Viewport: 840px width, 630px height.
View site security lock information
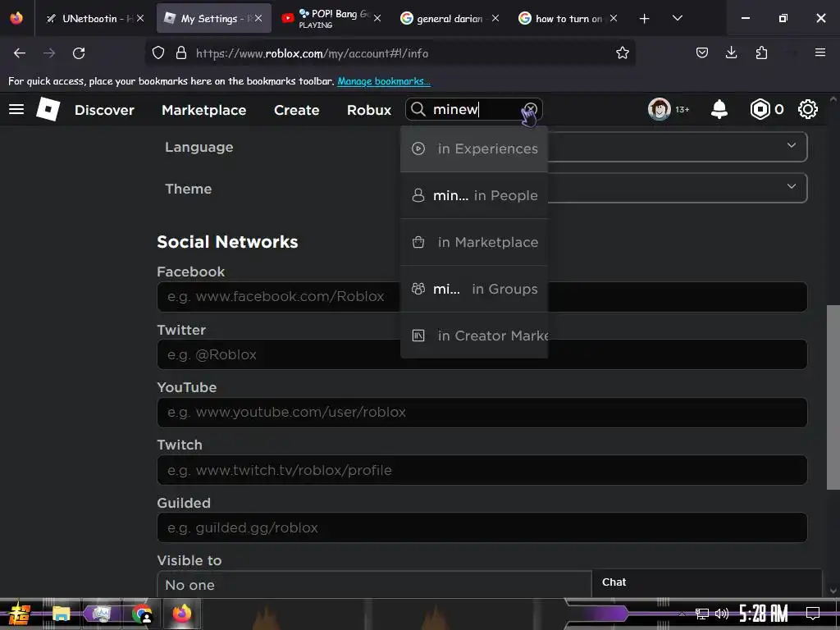pos(181,53)
